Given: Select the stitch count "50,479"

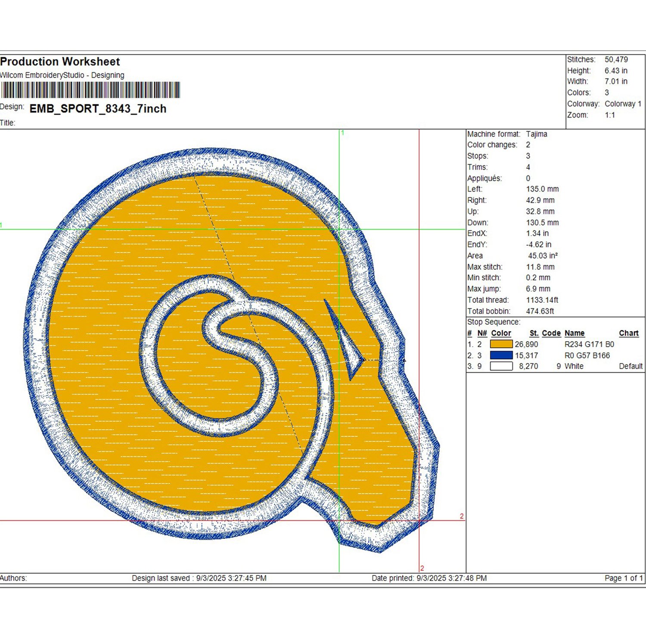Looking at the screenshot, I should [x=616, y=59].
